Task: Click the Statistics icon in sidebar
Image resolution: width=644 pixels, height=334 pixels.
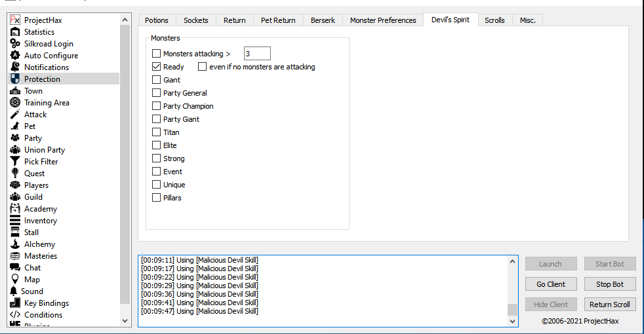Action: pos(15,32)
